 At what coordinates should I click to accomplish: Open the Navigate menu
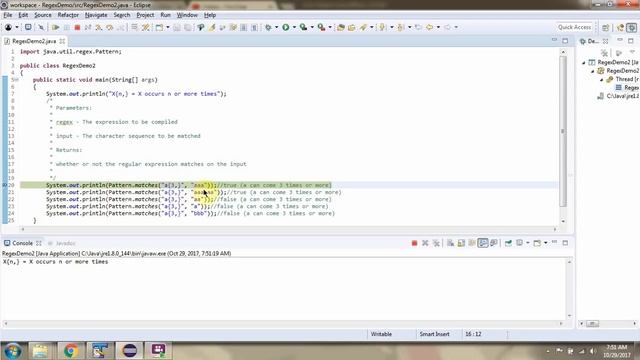click(x=96, y=15)
